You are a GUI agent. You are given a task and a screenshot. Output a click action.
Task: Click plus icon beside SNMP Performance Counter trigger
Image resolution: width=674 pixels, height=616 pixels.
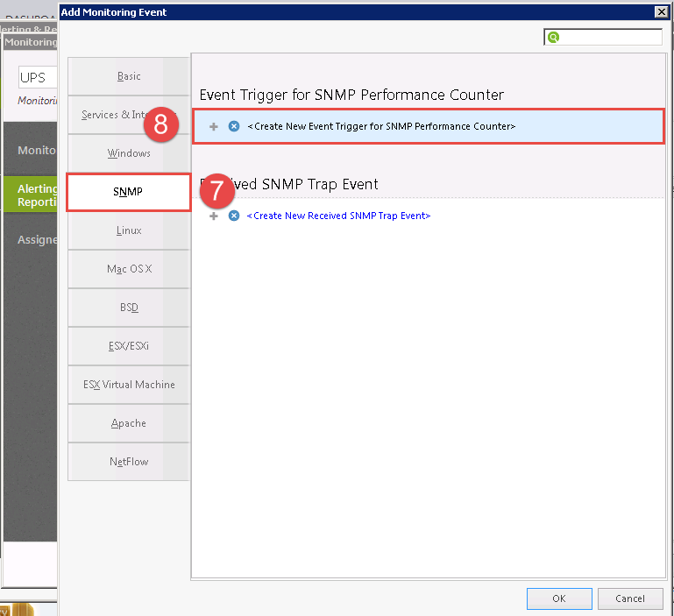214,126
